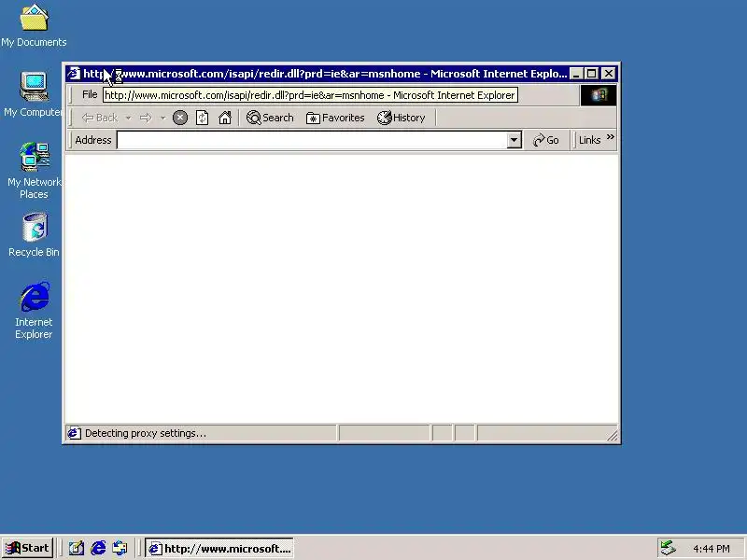The image size is (747, 560).
Task: Click the Forward arrow button
Action: coord(146,118)
